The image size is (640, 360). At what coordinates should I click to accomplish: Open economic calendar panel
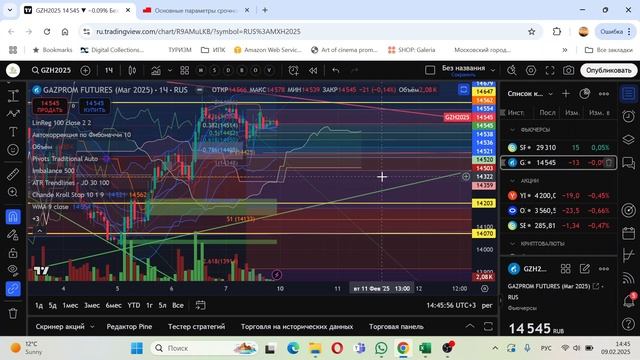pyautogui.click(x=629, y=233)
